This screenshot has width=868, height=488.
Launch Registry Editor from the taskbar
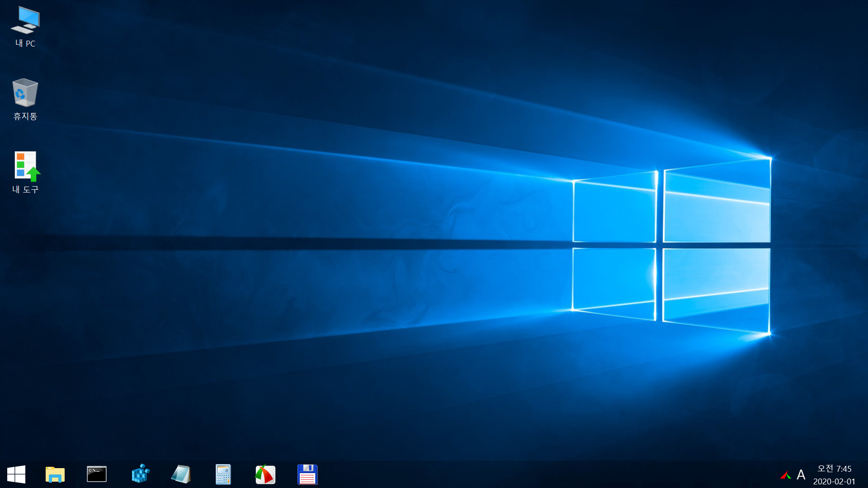[x=140, y=474]
